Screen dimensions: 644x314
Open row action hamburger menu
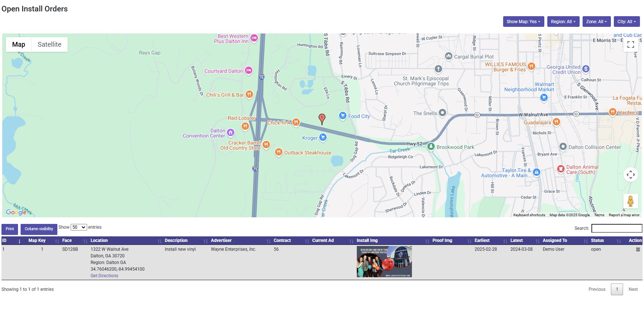pyautogui.click(x=638, y=250)
